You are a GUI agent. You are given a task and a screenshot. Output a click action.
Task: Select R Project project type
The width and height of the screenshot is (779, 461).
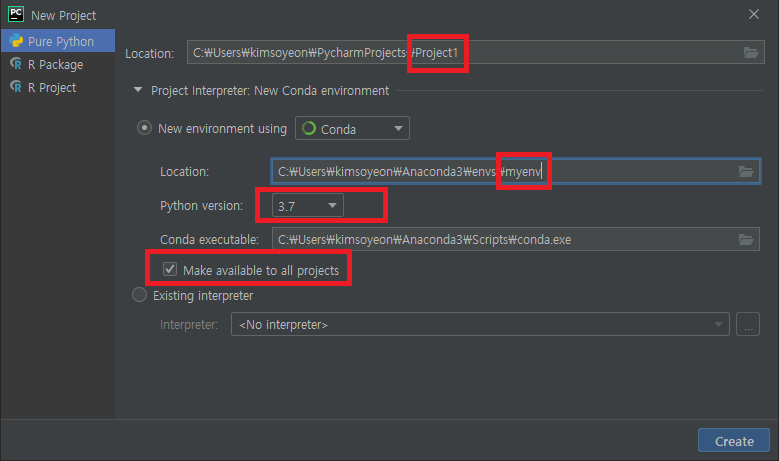(58, 87)
